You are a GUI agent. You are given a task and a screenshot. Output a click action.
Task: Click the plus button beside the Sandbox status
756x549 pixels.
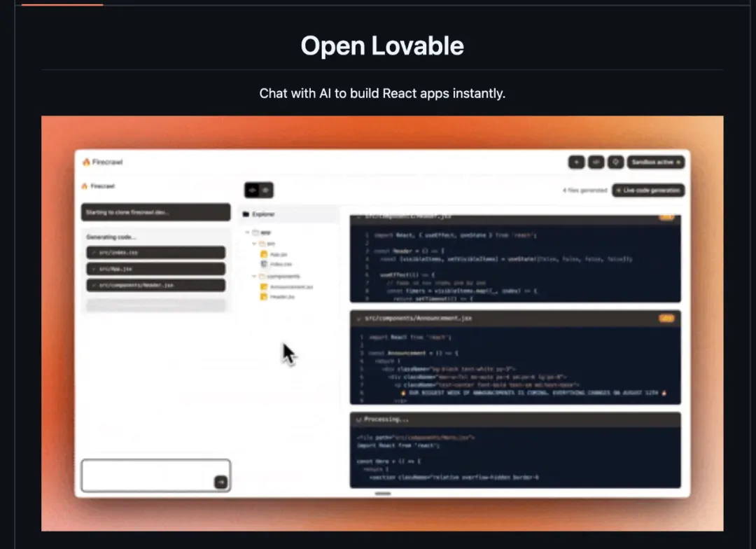(576, 162)
